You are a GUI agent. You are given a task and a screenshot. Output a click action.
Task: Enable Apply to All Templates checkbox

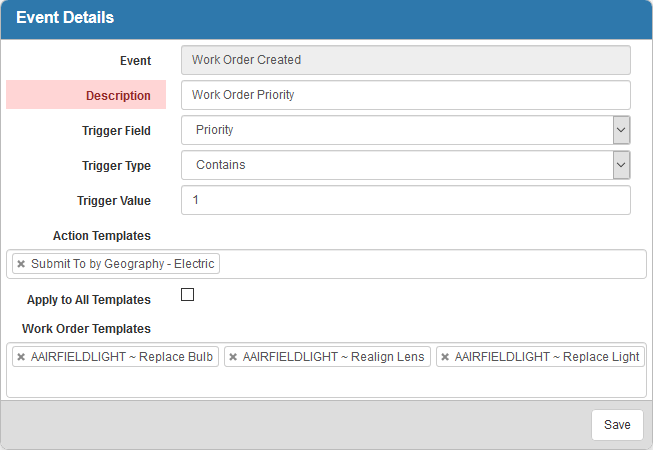[x=187, y=294]
